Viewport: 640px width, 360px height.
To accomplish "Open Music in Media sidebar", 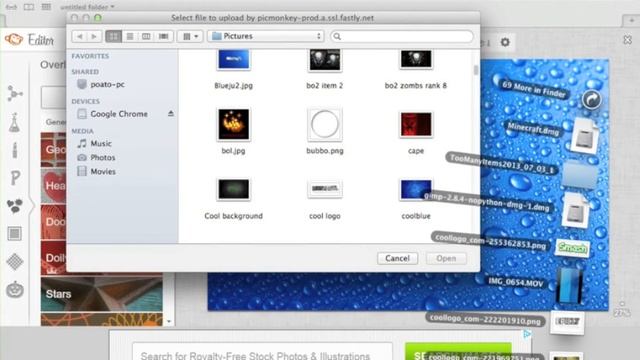I will click(95, 143).
